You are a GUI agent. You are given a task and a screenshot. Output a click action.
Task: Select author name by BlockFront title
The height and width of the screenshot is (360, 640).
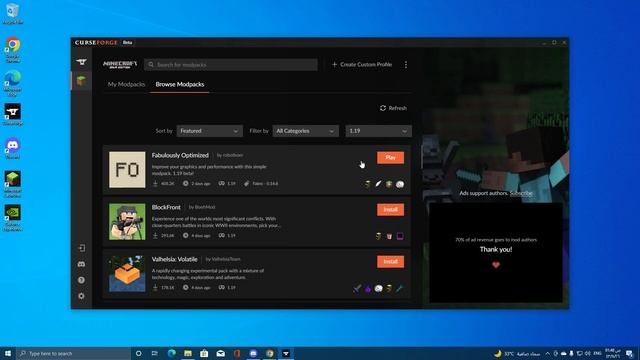[x=202, y=207]
